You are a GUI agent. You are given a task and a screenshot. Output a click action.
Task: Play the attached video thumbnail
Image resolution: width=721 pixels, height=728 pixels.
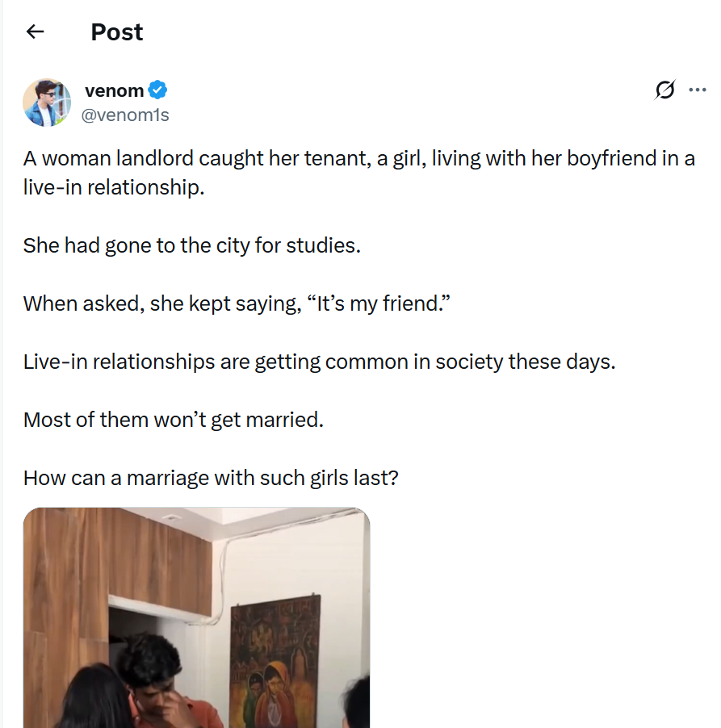pos(196,617)
